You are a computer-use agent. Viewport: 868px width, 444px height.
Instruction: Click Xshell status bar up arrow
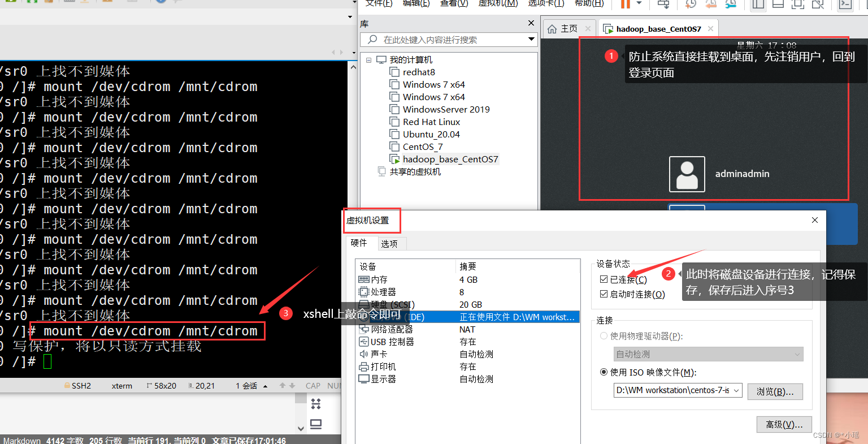[283, 386]
